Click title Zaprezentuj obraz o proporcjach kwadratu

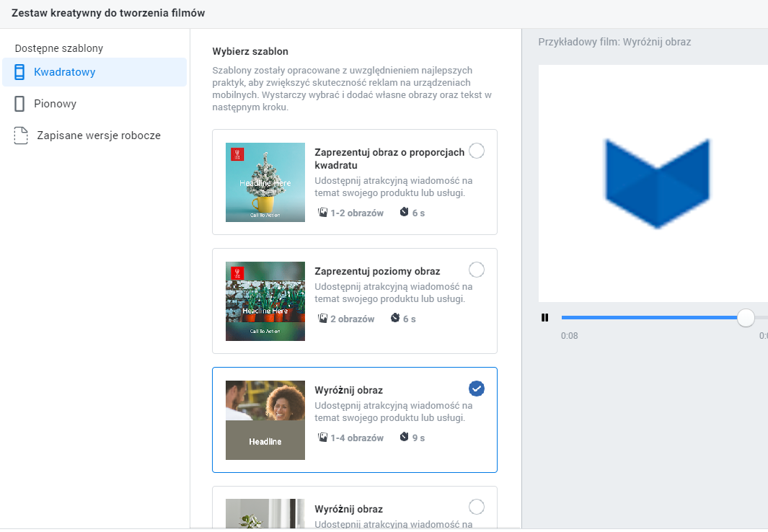(389, 159)
